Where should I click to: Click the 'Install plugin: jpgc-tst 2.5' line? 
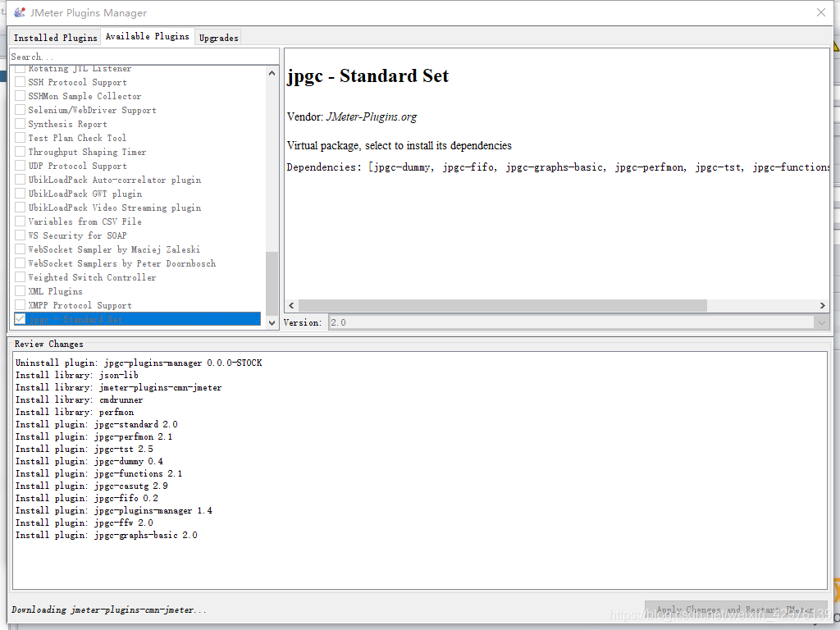[x=84, y=449]
